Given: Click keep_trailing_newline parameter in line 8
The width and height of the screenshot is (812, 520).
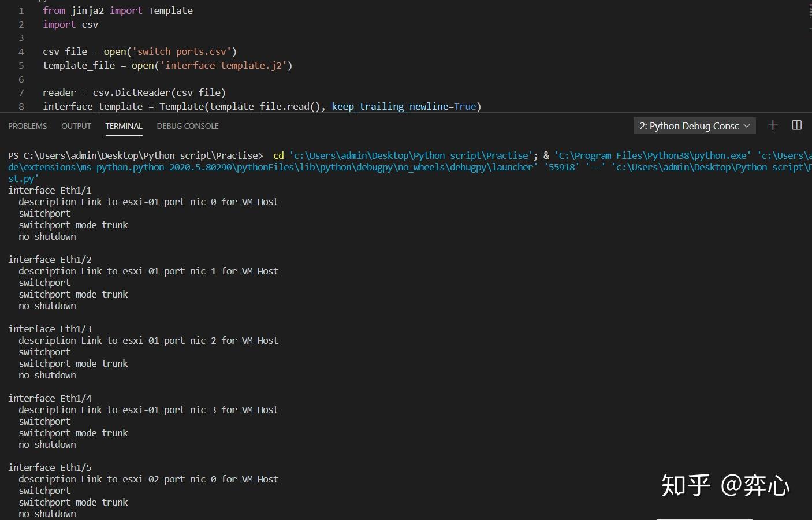Looking at the screenshot, I should pos(390,106).
